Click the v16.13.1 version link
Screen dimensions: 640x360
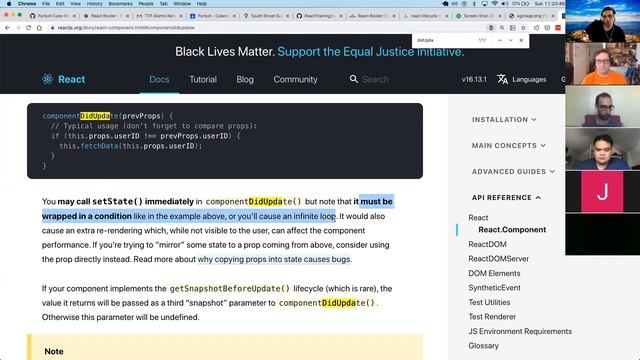click(x=474, y=79)
